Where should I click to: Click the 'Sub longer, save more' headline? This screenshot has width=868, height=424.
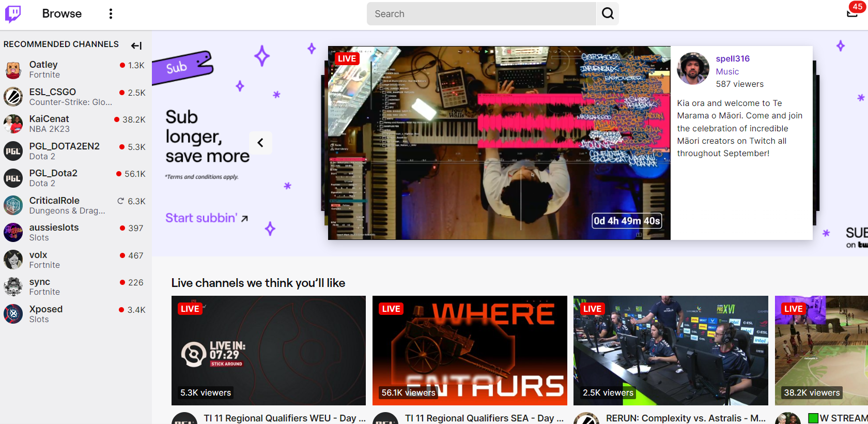207,137
